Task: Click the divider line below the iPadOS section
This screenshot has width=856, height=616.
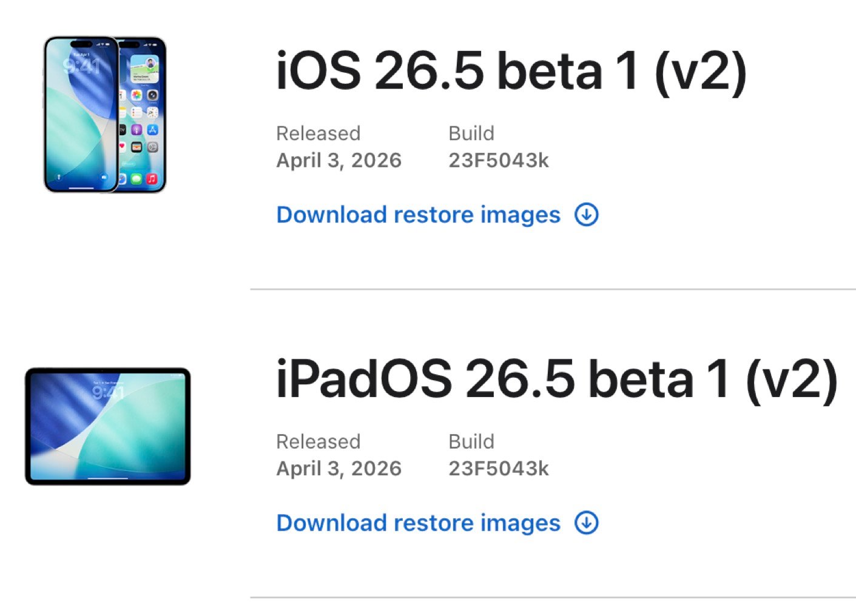Action: point(553,597)
